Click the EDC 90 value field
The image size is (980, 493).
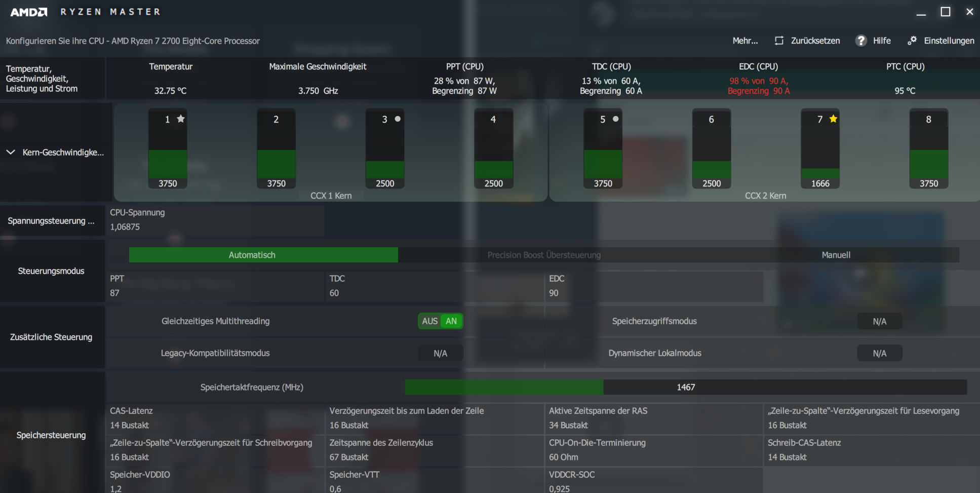(x=654, y=286)
